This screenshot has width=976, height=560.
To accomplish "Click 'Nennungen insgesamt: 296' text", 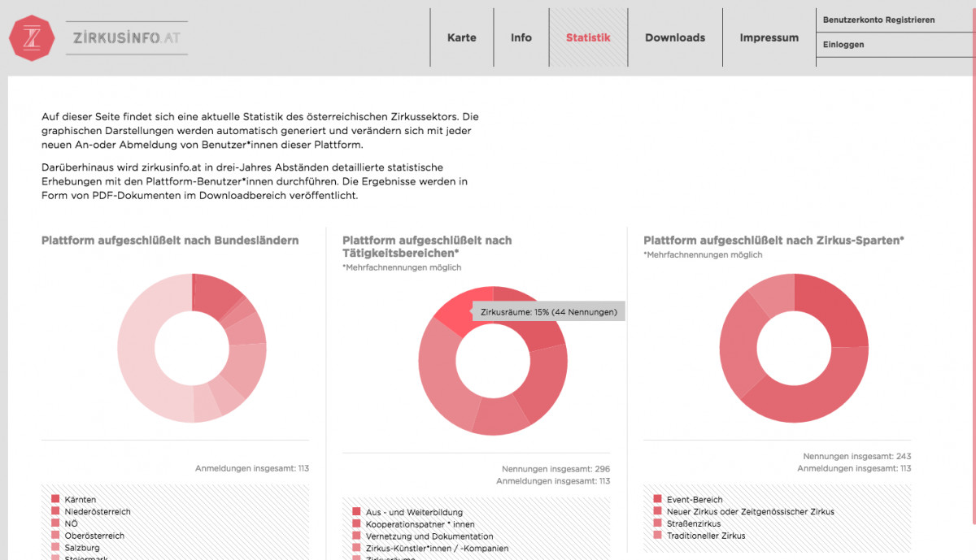I will pos(556,469).
